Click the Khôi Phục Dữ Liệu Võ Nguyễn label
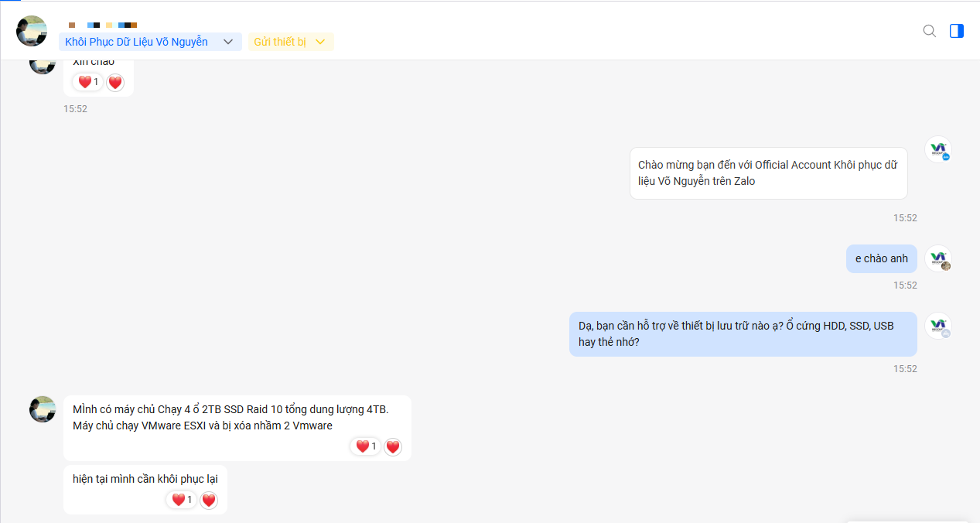 pyautogui.click(x=136, y=42)
